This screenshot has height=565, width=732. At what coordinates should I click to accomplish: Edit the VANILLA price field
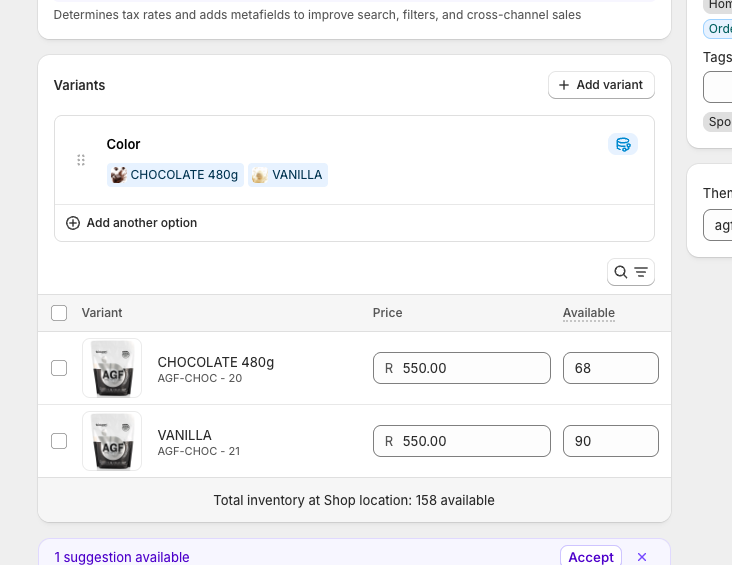point(470,441)
